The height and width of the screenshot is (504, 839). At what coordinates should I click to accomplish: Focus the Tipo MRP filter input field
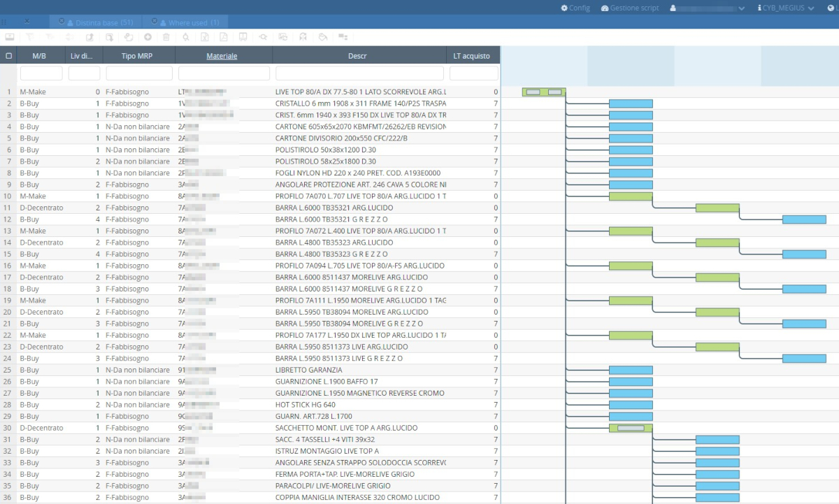pyautogui.click(x=139, y=73)
